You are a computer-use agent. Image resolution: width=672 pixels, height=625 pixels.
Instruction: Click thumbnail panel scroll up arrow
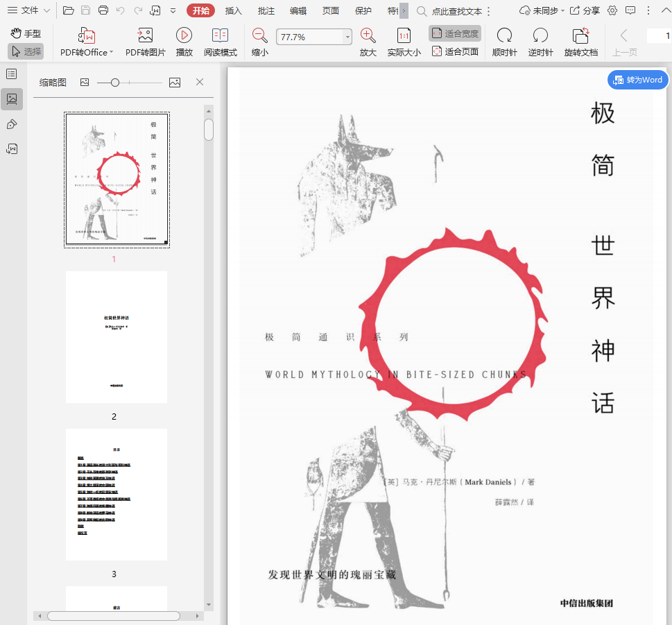[209, 111]
